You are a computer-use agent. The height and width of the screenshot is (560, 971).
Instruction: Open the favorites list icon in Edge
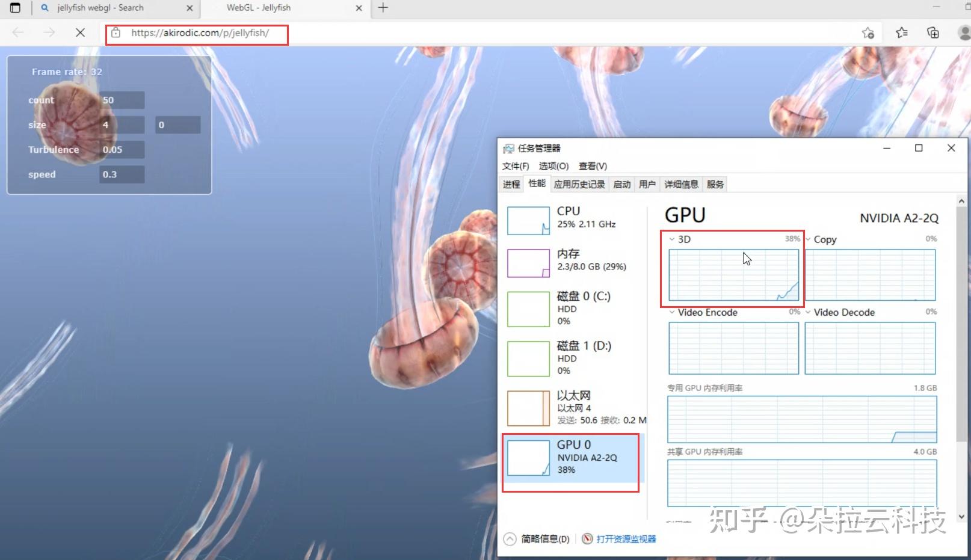[901, 32]
